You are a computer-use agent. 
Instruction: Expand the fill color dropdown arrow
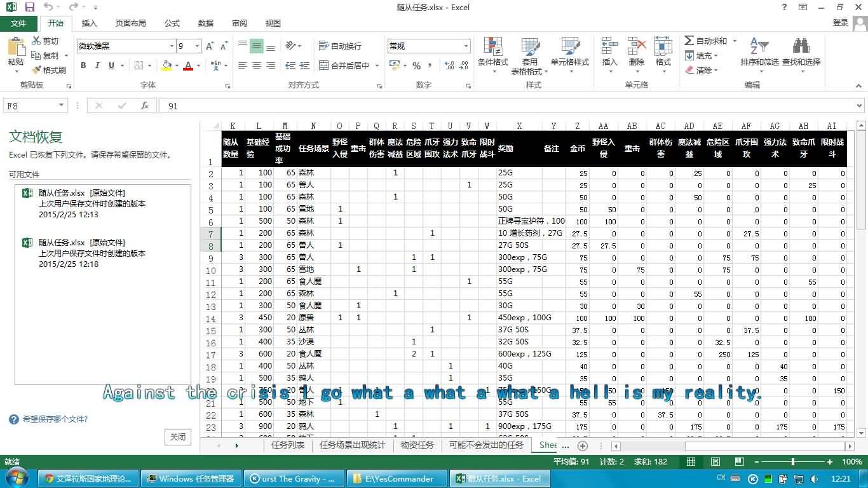(177, 65)
